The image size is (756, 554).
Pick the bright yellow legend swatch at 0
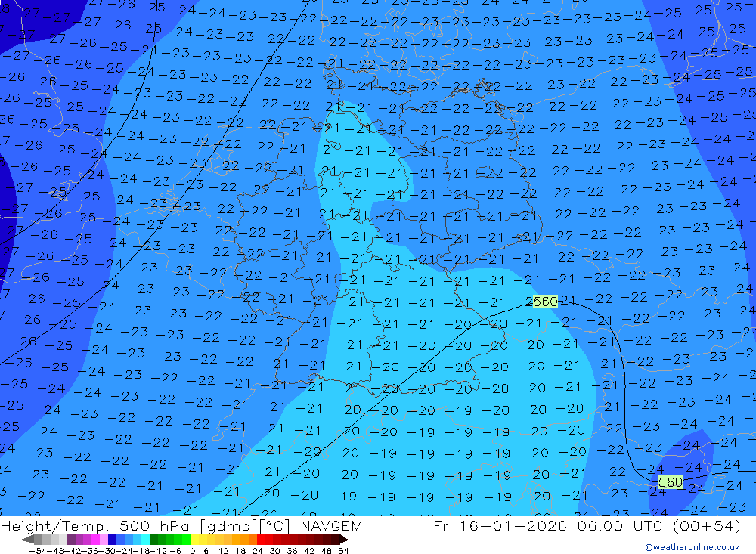pos(195,540)
